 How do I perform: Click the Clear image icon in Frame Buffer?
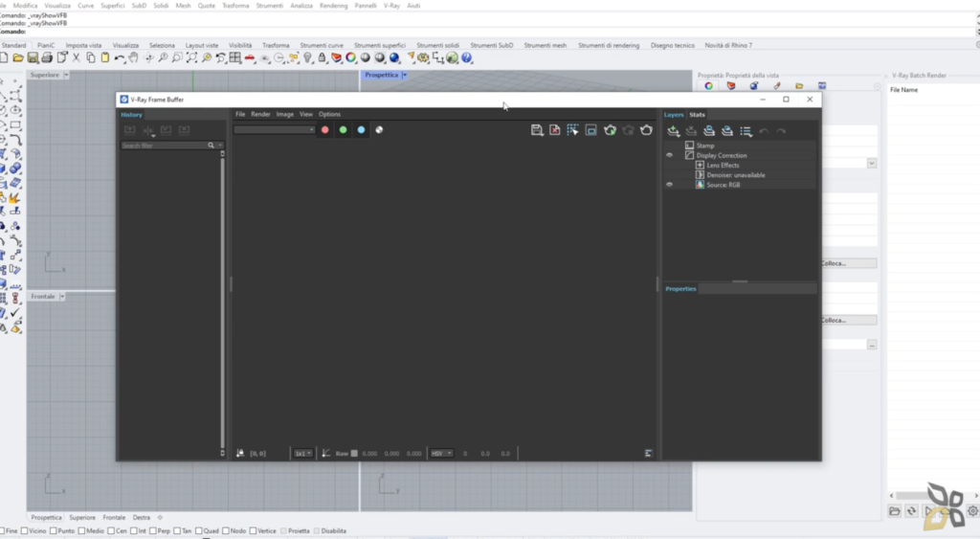click(x=554, y=130)
